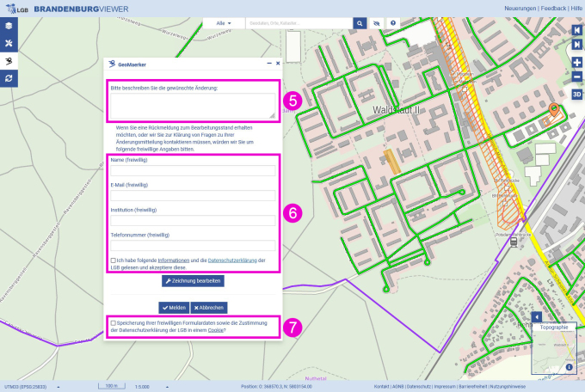
Task: Open the tools (wrench) sidebar panel
Action: (x=9, y=43)
